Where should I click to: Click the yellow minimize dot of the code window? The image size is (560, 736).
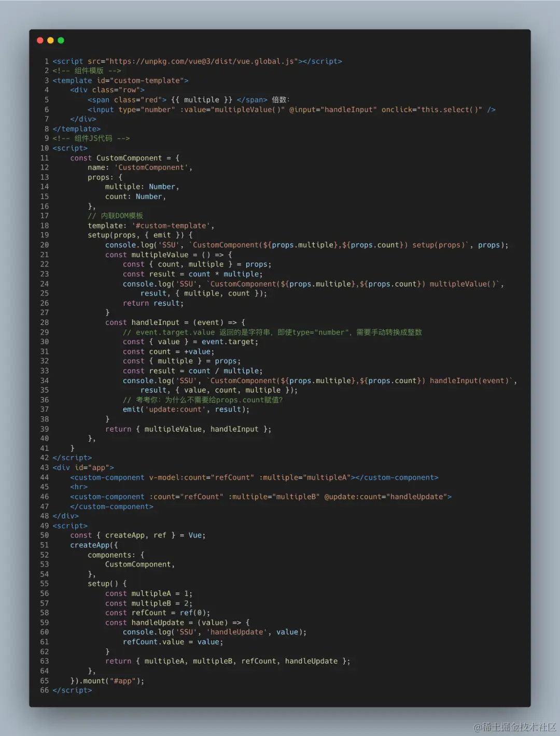[50, 40]
